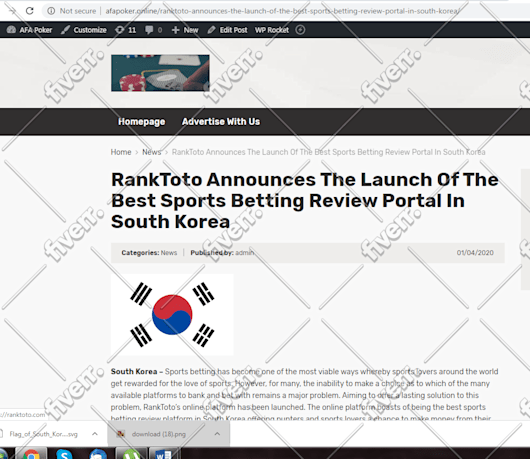Click the New item in admin bar
530x459 pixels.
(185, 30)
